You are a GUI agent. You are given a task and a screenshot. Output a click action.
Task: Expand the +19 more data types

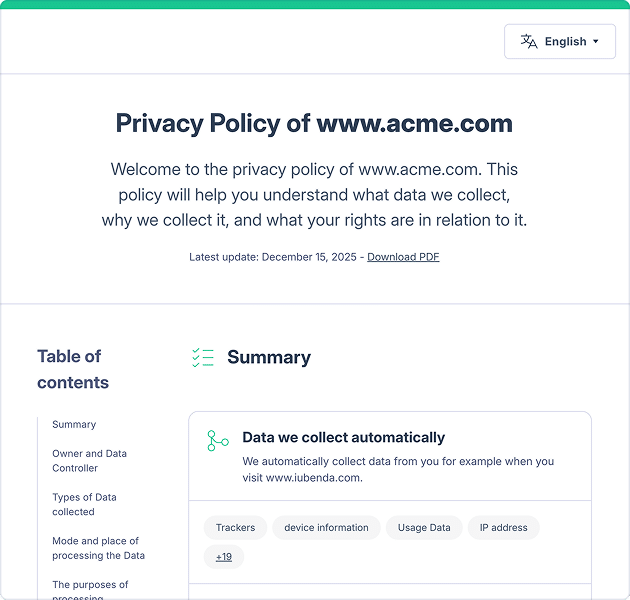click(x=224, y=556)
